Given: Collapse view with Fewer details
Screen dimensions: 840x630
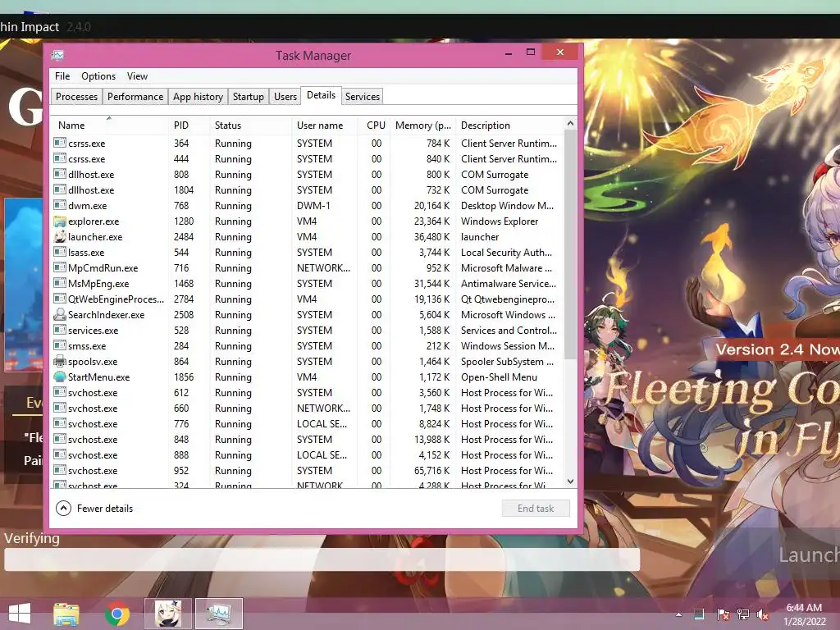Looking at the screenshot, I should click(x=94, y=509).
